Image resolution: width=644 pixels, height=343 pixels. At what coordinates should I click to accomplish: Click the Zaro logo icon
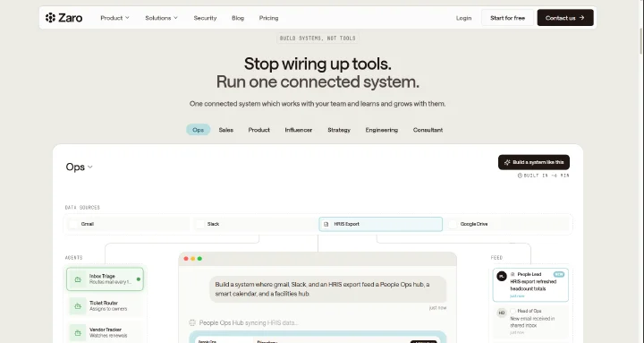50,18
